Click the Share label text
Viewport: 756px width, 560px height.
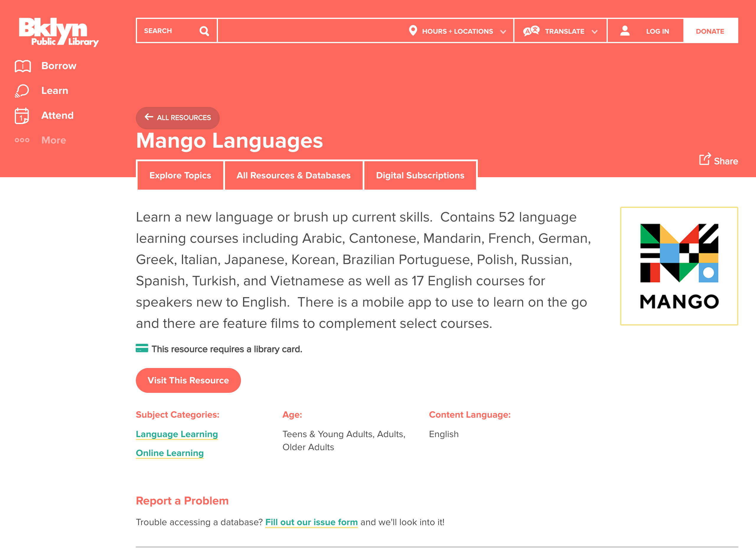[x=726, y=161]
